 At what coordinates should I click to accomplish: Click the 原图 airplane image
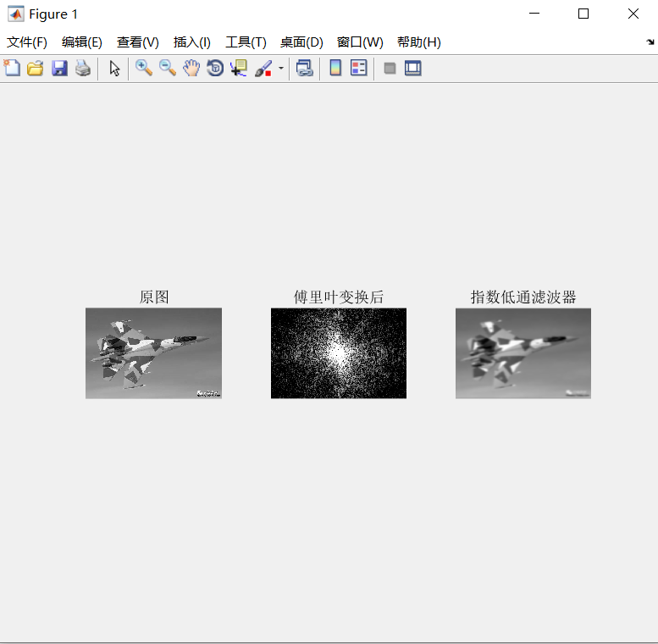(153, 353)
